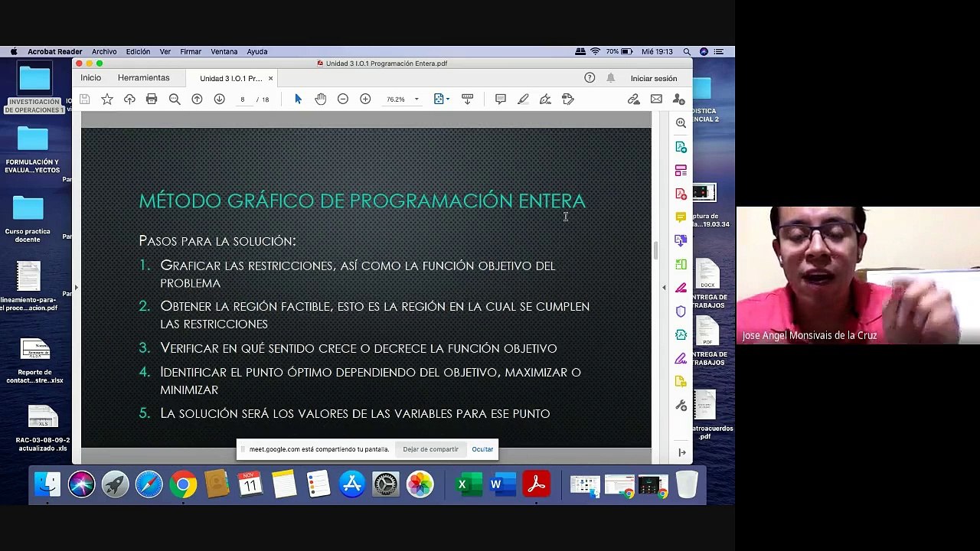Share a link to the file
Image resolution: width=980 pixels, height=551 pixels.
pyautogui.click(x=634, y=99)
